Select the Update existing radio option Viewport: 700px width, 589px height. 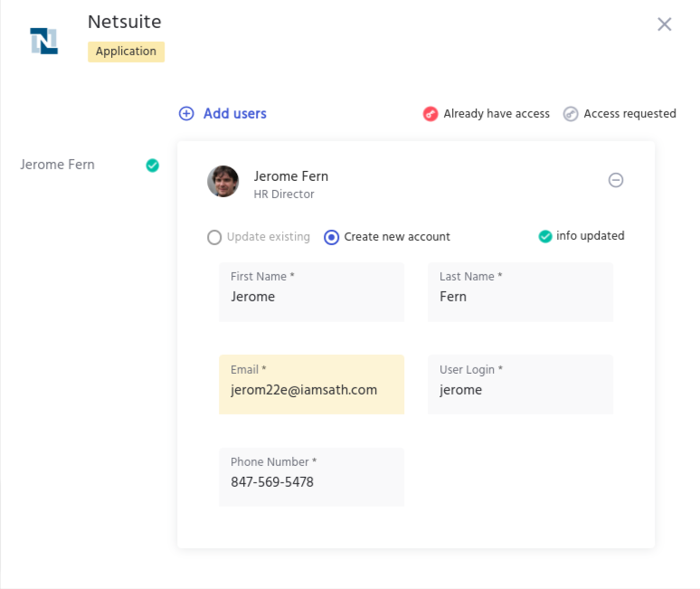[x=214, y=237]
